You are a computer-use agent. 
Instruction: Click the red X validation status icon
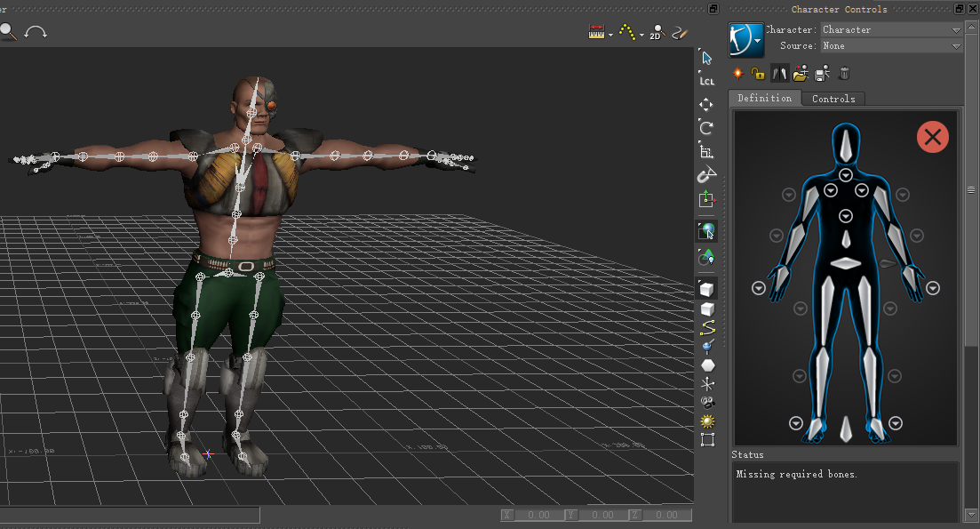tap(933, 137)
